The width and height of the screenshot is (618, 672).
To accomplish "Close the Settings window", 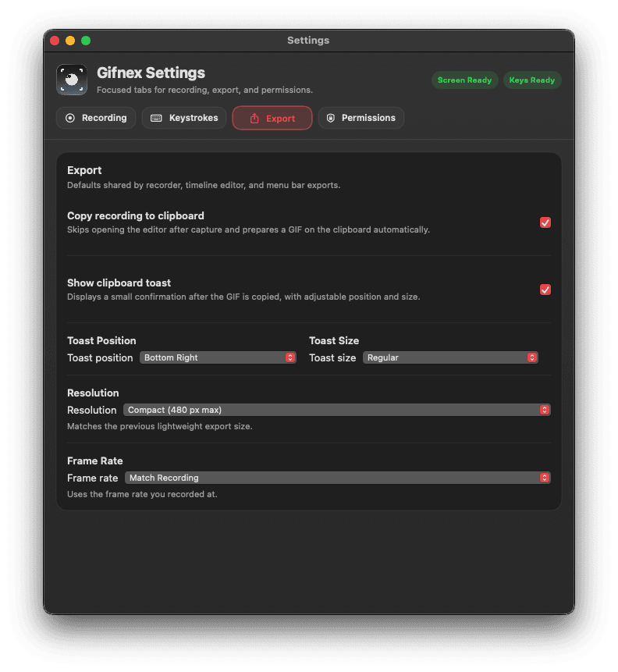I will tap(55, 41).
